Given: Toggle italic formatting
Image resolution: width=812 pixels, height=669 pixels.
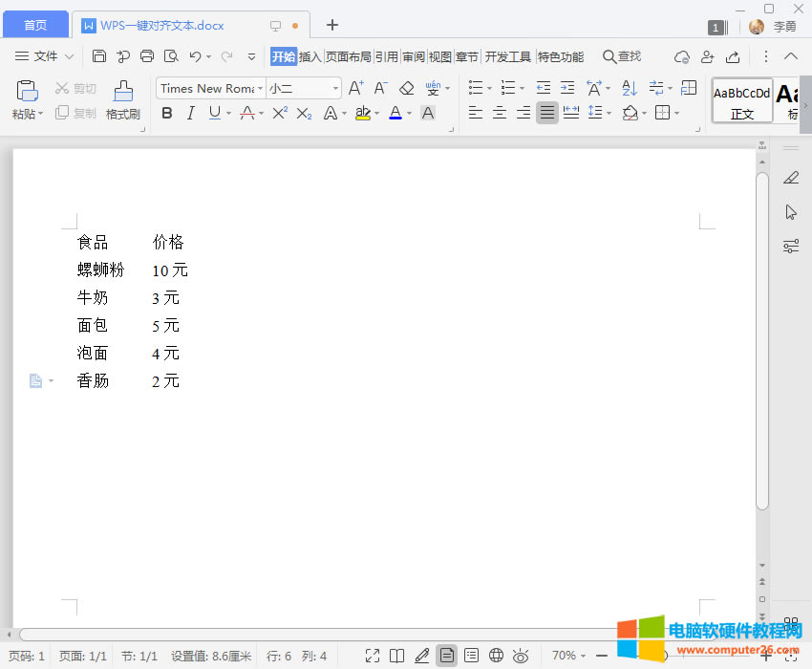Looking at the screenshot, I should pyautogui.click(x=190, y=113).
